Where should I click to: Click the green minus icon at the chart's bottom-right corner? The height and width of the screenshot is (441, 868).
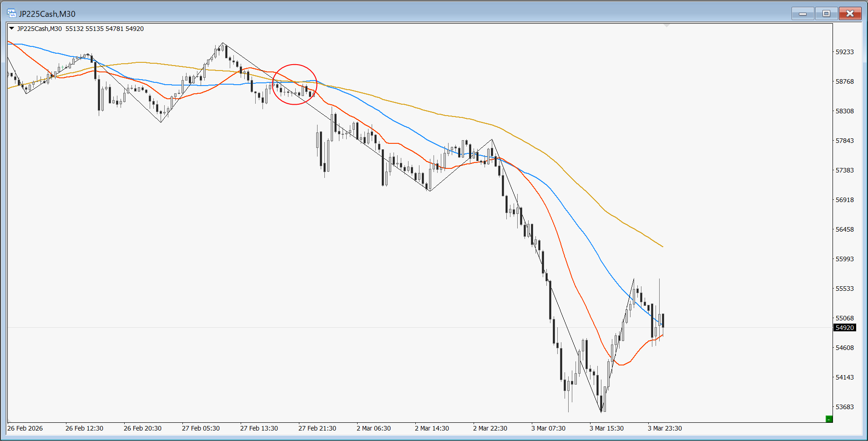829,419
